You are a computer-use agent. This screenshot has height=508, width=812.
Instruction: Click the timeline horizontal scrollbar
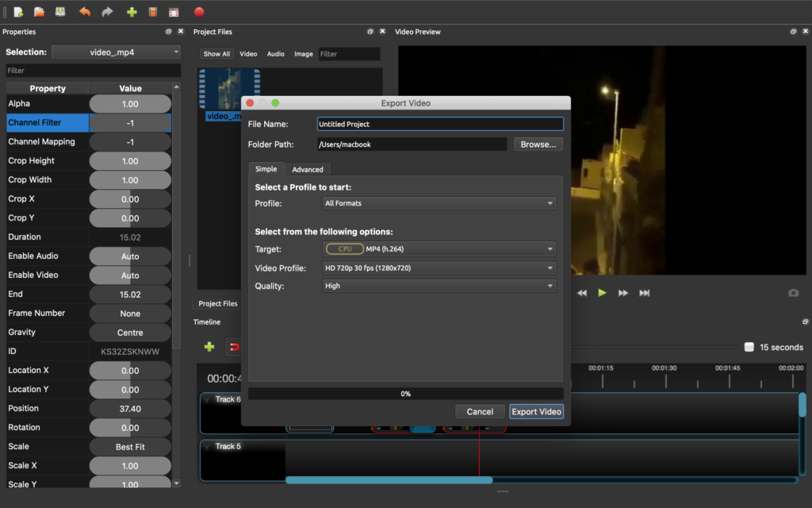click(x=389, y=480)
